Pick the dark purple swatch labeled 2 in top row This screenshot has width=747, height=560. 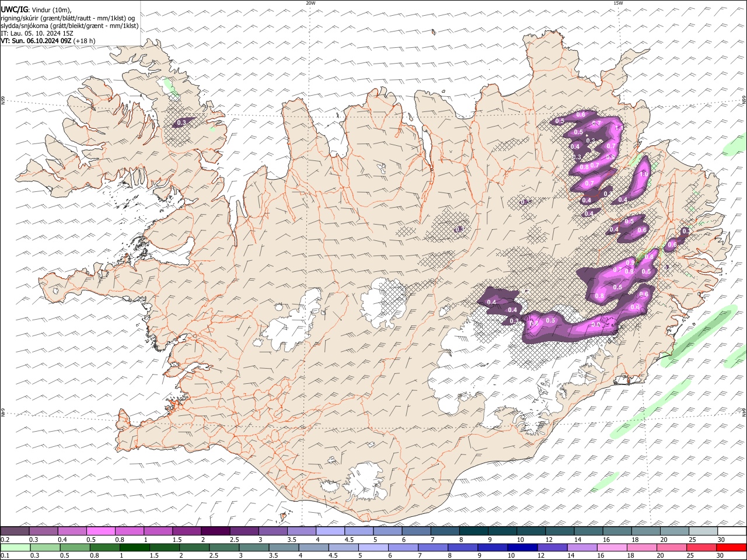click(x=215, y=531)
